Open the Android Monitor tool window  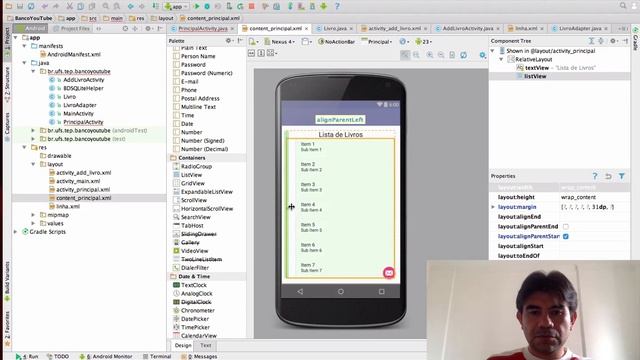[x=106, y=356]
